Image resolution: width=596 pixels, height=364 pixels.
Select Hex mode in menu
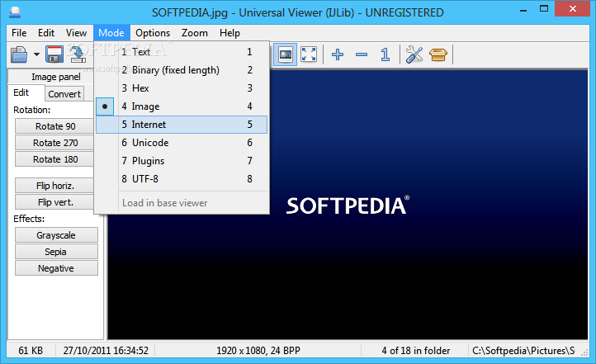(182, 88)
